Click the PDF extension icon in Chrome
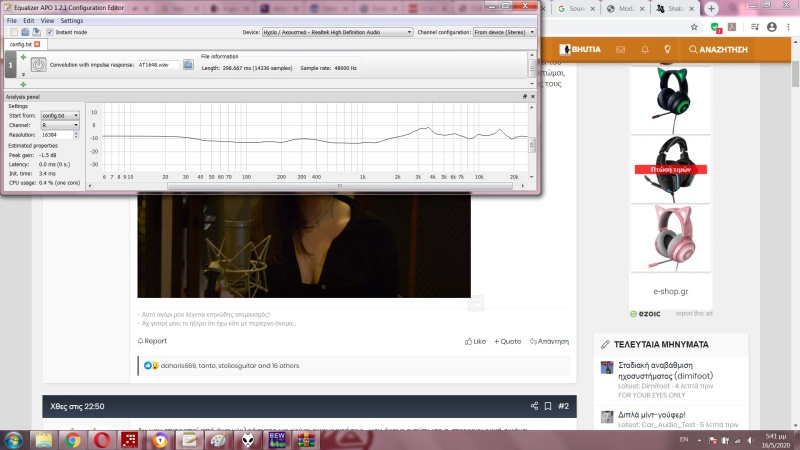800x450 pixels. click(732, 27)
